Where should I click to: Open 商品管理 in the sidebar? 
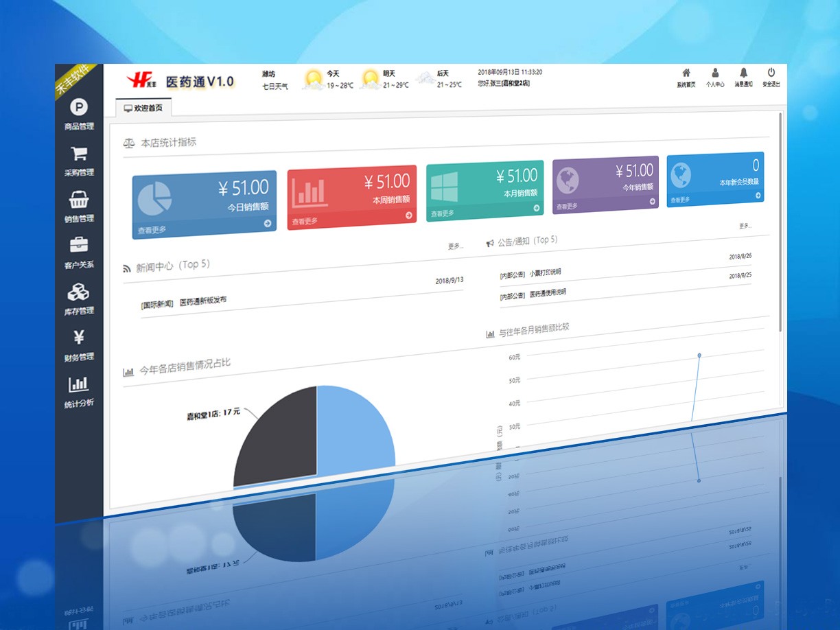pyautogui.click(x=79, y=108)
